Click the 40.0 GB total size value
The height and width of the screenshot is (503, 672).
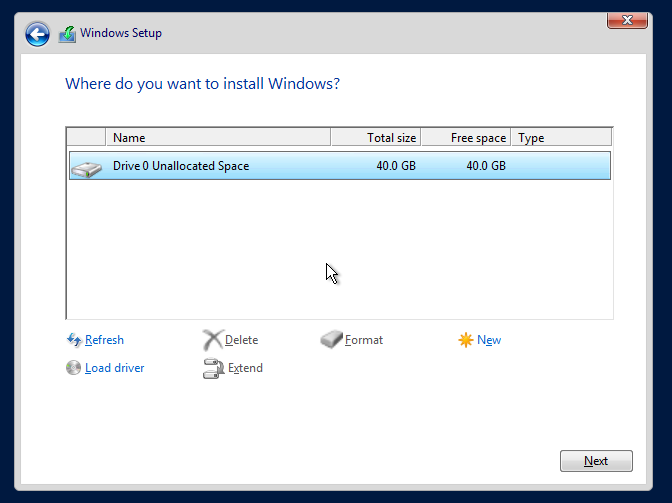396,166
